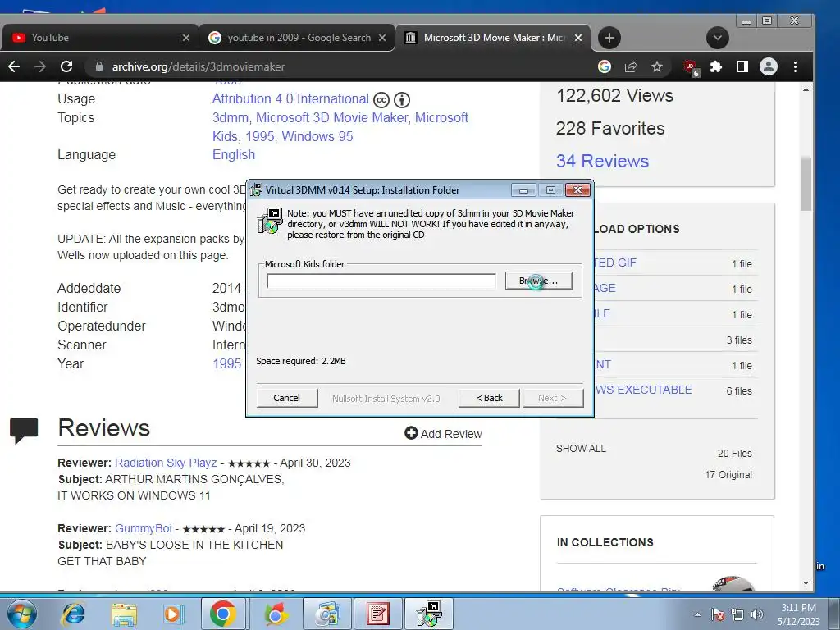Open Windows Explorer folder in taskbar
The width and height of the screenshot is (840, 630).
124,614
